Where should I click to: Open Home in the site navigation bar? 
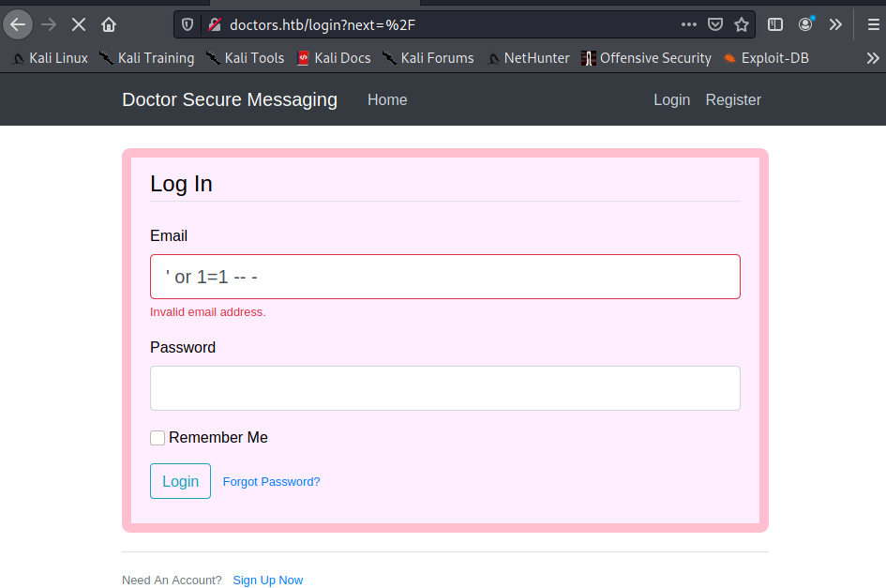[387, 100]
